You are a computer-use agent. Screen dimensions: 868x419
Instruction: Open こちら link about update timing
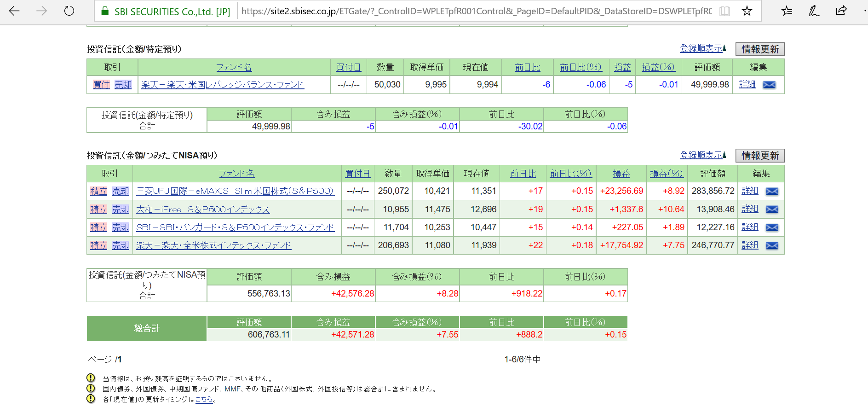[204, 400]
